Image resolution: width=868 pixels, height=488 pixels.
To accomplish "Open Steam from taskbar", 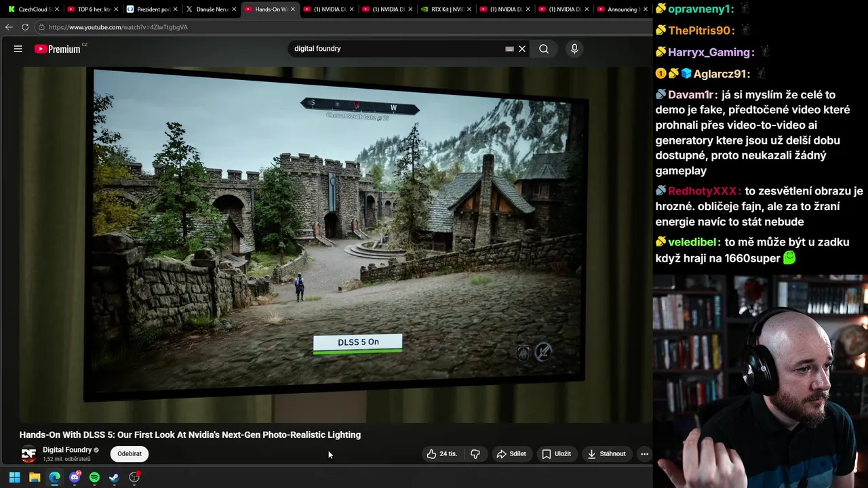I will click(x=114, y=477).
